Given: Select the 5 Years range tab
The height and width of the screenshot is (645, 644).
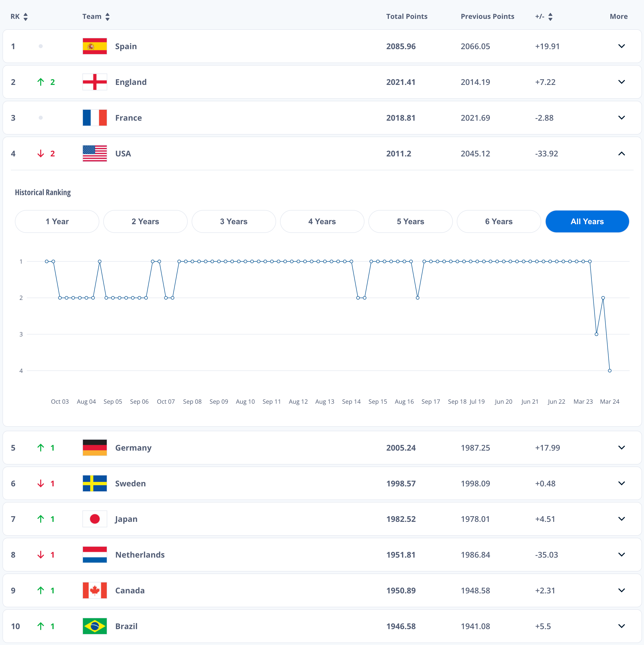Looking at the screenshot, I should [411, 221].
